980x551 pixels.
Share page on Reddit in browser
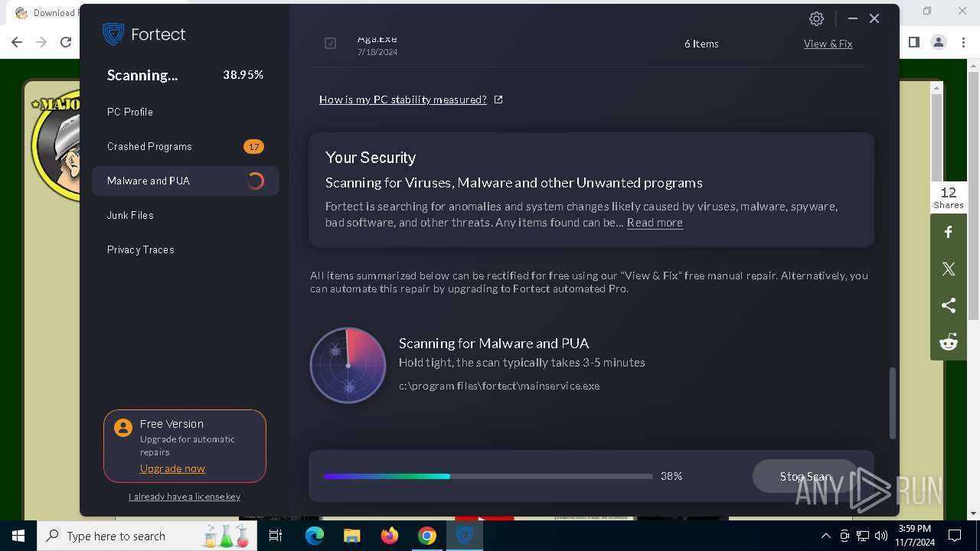[x=949, y=342]
